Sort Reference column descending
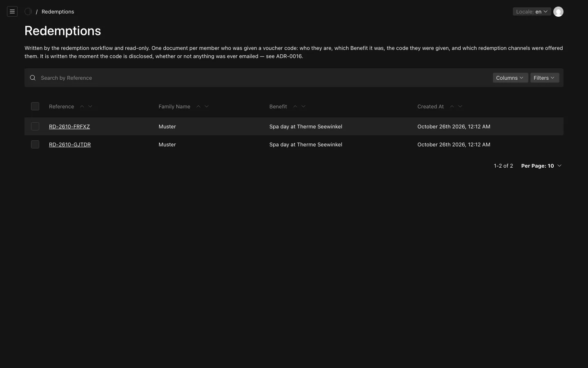Screen dimensions: 588x368 (x=90, y=106)
